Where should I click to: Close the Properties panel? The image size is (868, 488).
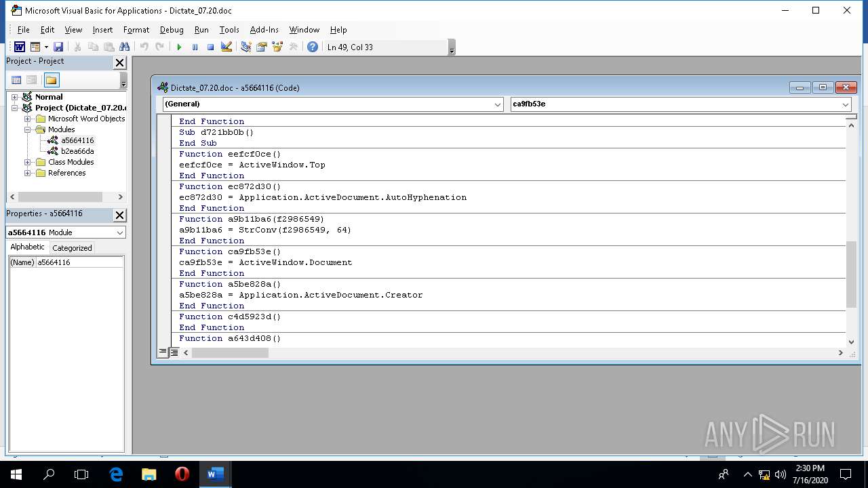119,215
